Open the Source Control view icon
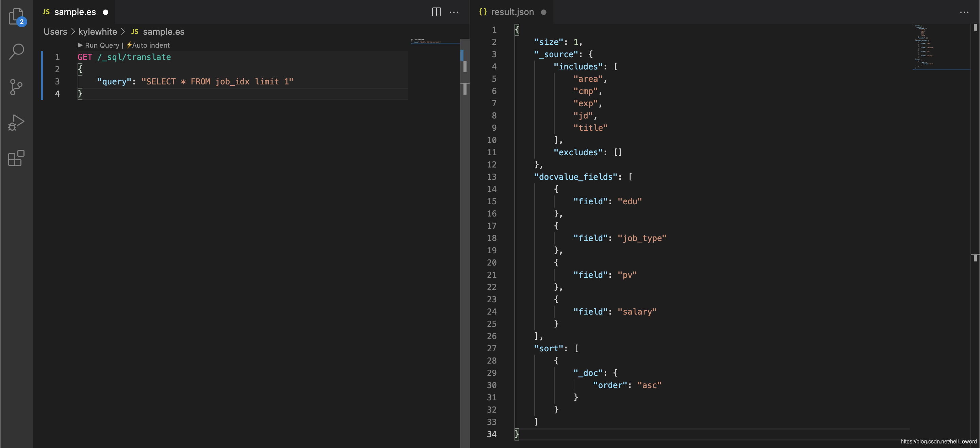The image size is (980, 448). [x=16, y=87]
